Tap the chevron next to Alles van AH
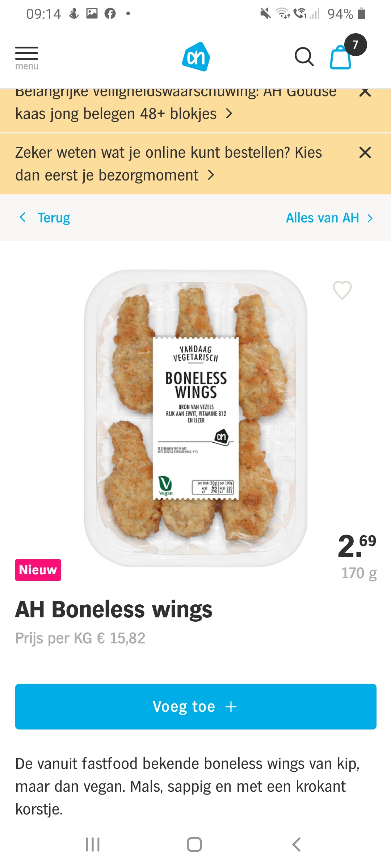 [370, 218]
